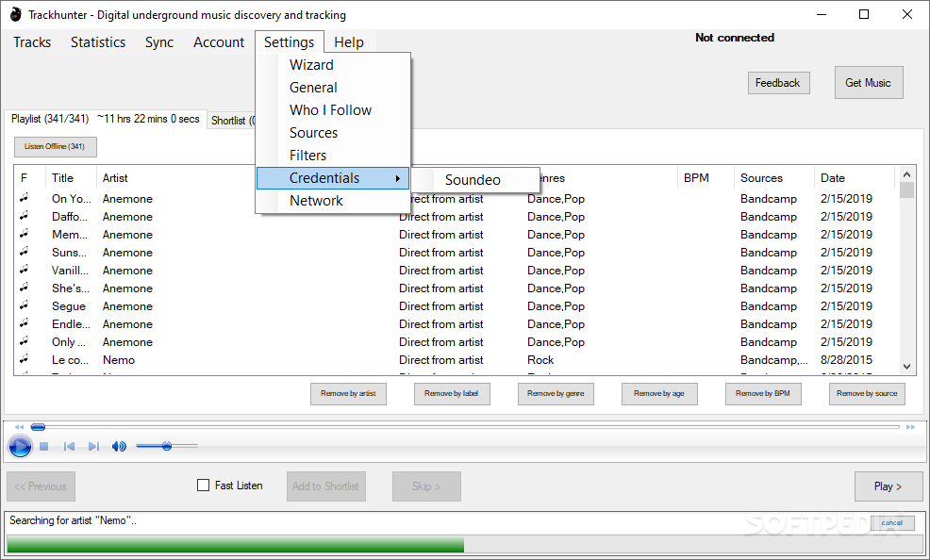Click the music note icon on the 'Mem...' row
Screen dimensions: 930x560
tap(25, 234)
